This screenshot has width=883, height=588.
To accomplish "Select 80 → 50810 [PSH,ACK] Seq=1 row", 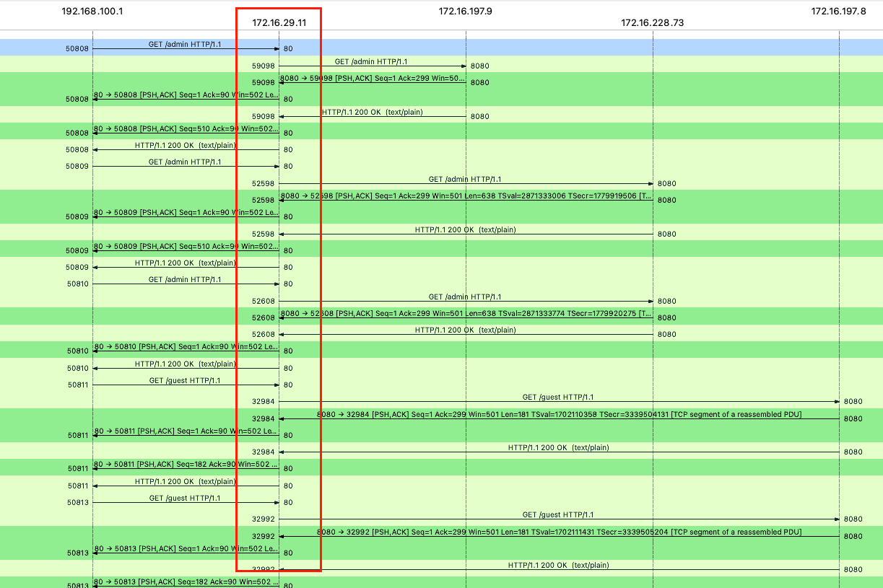I will pos(186,347).
